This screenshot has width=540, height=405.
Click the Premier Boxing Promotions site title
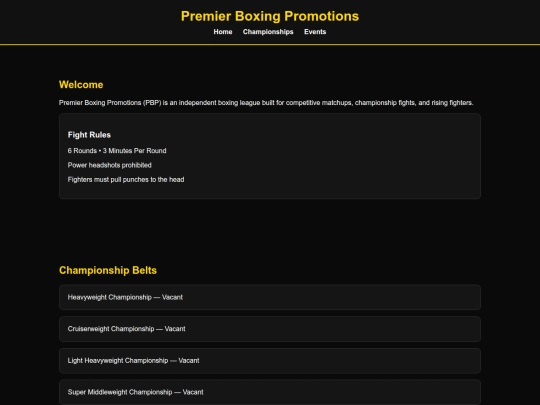point(270,16)
